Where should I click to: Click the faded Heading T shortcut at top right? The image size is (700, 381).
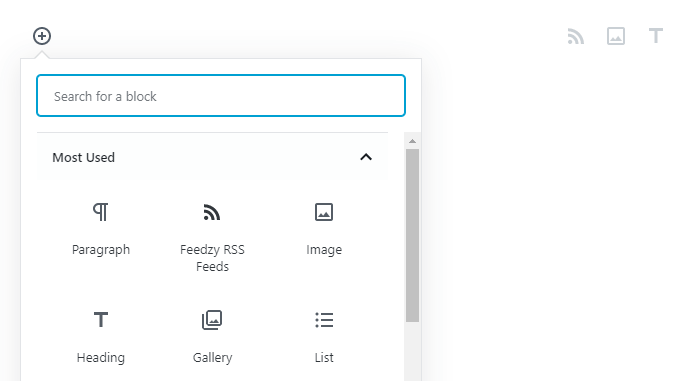(655, 36)
